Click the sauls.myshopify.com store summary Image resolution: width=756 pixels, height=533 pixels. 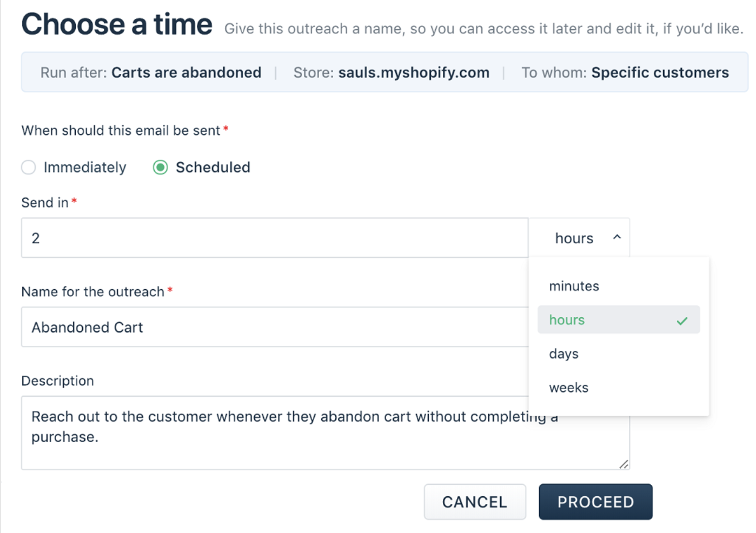point(414,72)
